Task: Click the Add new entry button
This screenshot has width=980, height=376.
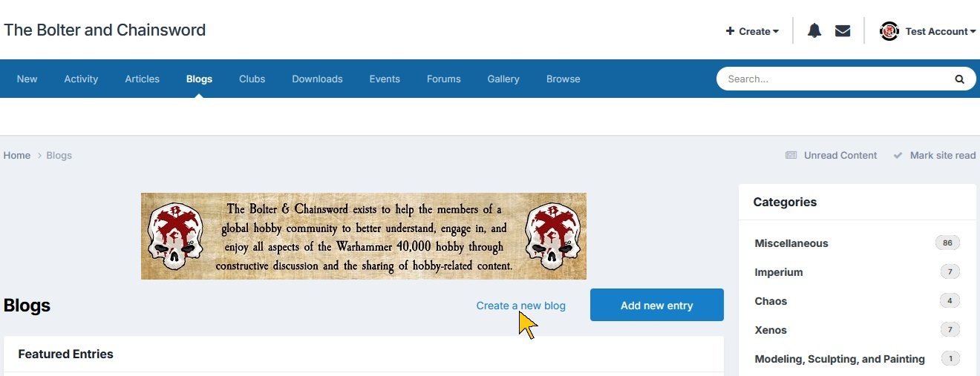Action: click(657, 305)
